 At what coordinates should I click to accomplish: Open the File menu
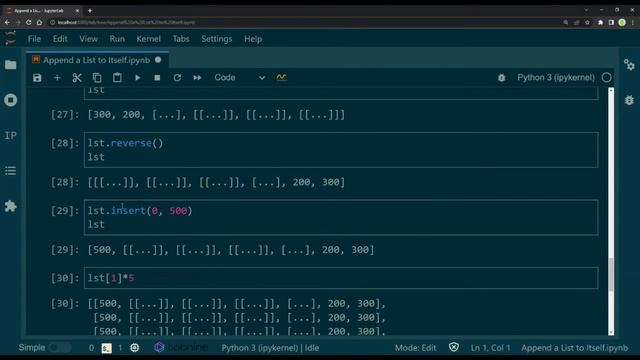click(34, 39)
